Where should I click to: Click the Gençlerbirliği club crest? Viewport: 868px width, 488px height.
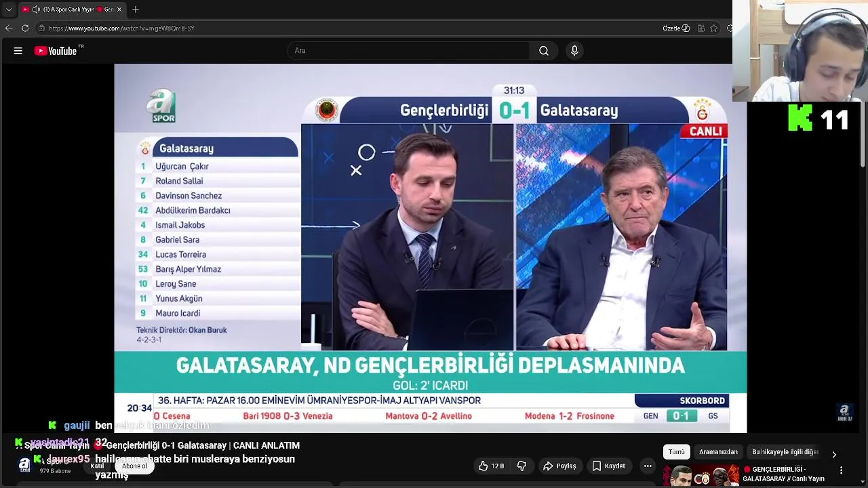pos(327,110)
